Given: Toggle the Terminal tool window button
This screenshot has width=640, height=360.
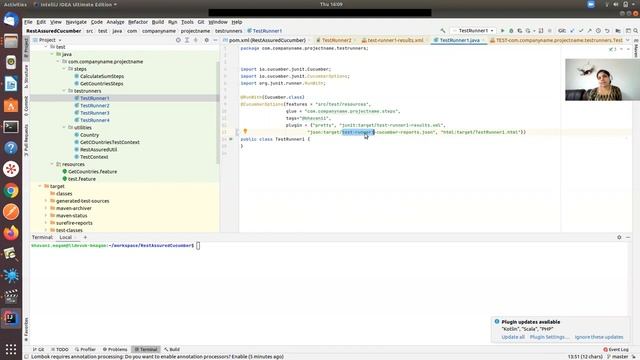Looking at the screenshot, I should 146,349.
